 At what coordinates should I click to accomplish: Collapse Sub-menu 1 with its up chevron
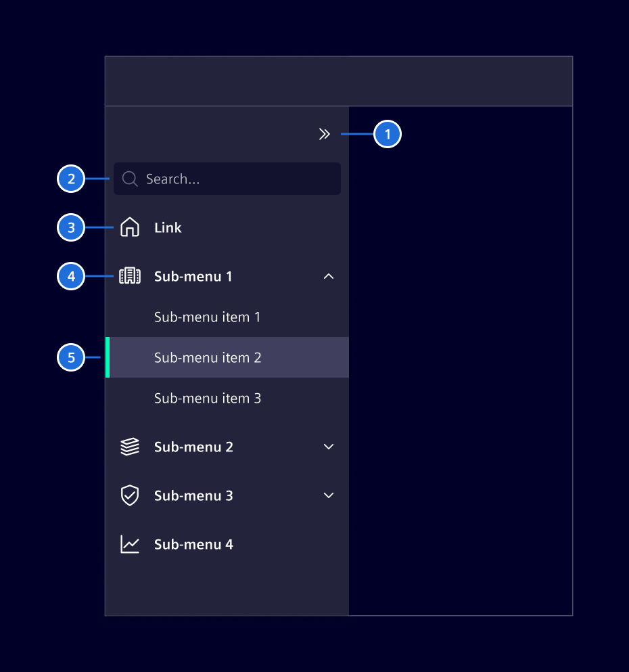click(329, 276)
